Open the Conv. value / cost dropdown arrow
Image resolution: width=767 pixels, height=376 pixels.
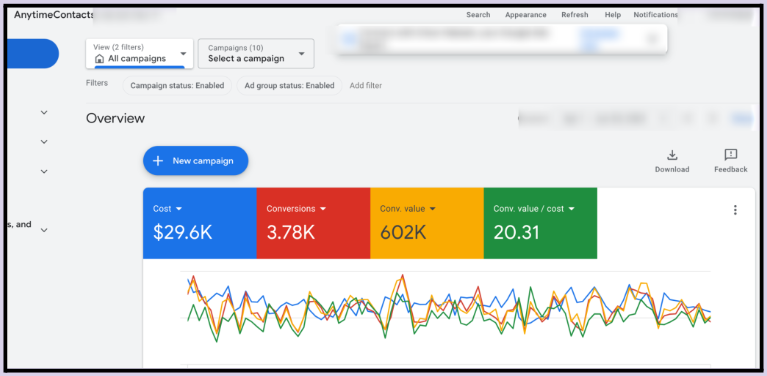(571, 209)
